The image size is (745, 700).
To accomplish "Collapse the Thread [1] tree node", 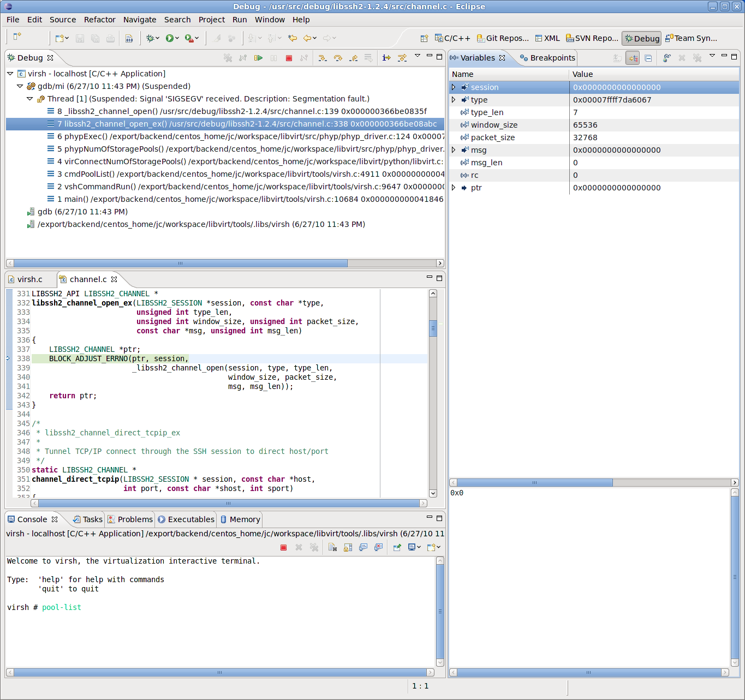I will coord(30,99).
